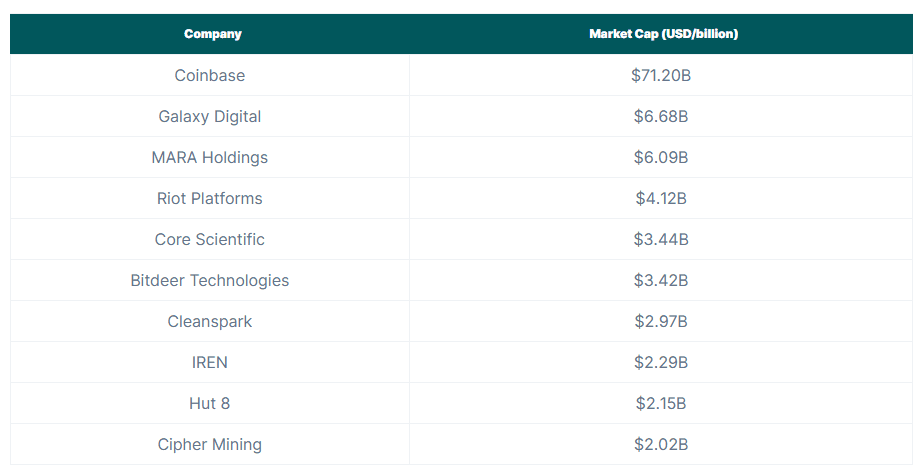Click the IREN company name
This screenshot has height=475, width=924.
point(210,363)
